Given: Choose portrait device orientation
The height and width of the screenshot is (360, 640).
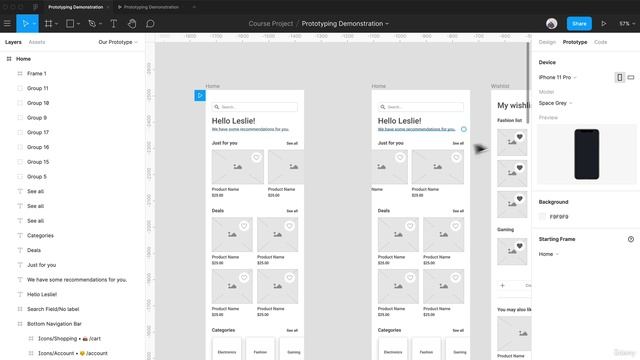Looking at the screenshot, I should coord(620,77).
